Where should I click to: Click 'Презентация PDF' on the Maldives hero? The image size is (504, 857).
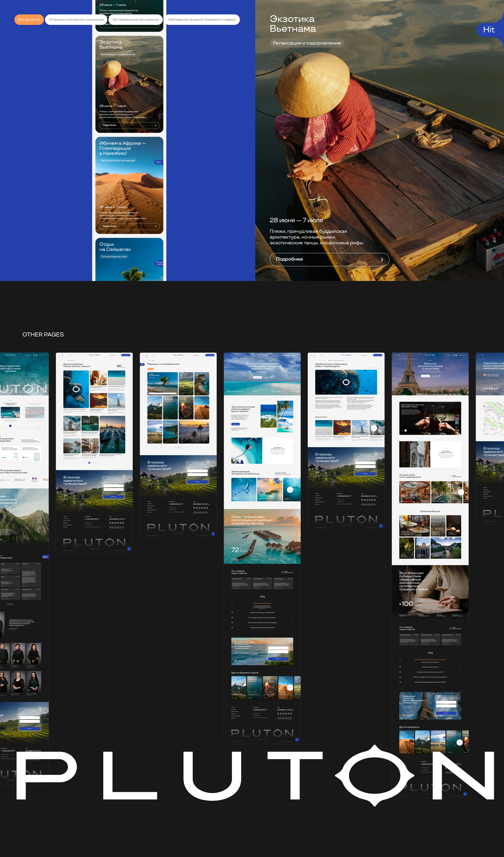pyautogui.click(x=268, y=377)
